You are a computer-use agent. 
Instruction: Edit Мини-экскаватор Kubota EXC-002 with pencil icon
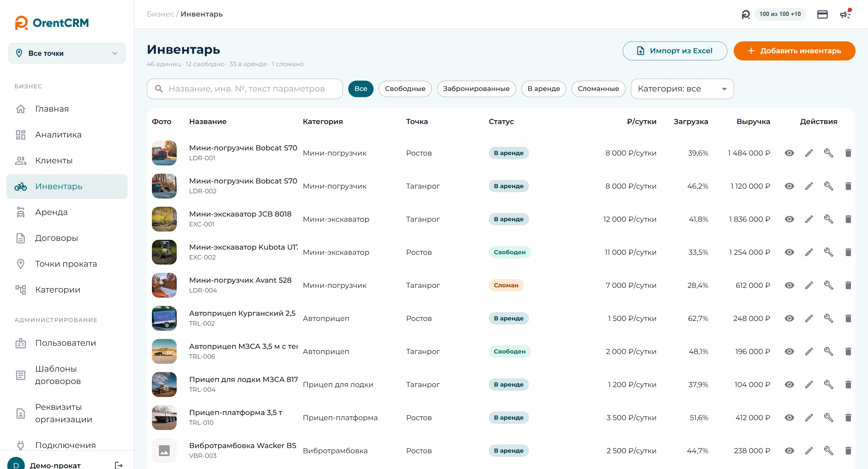[809, 252]
